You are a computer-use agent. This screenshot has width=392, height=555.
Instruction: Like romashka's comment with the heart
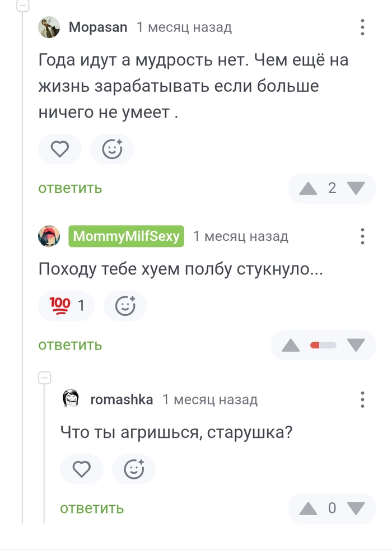tap(82, 469)
